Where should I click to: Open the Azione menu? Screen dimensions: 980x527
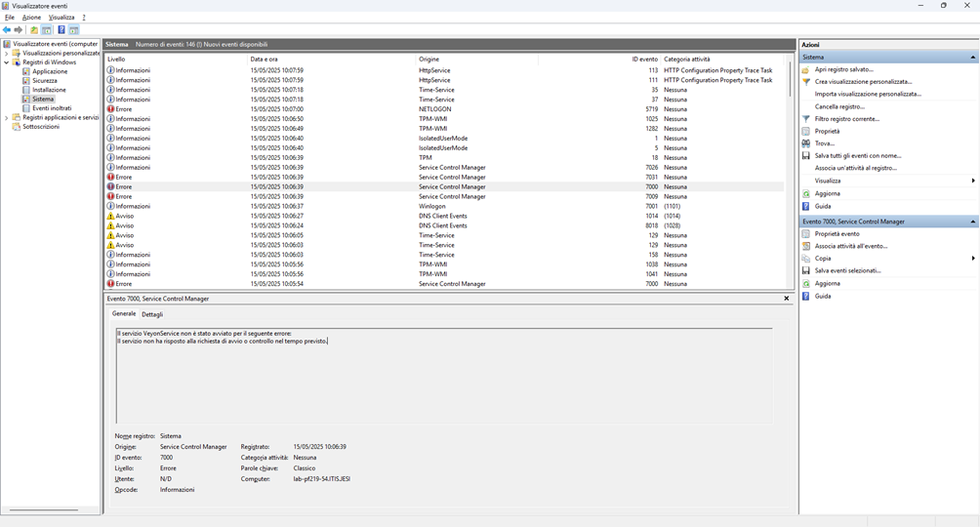click(31, 18)
